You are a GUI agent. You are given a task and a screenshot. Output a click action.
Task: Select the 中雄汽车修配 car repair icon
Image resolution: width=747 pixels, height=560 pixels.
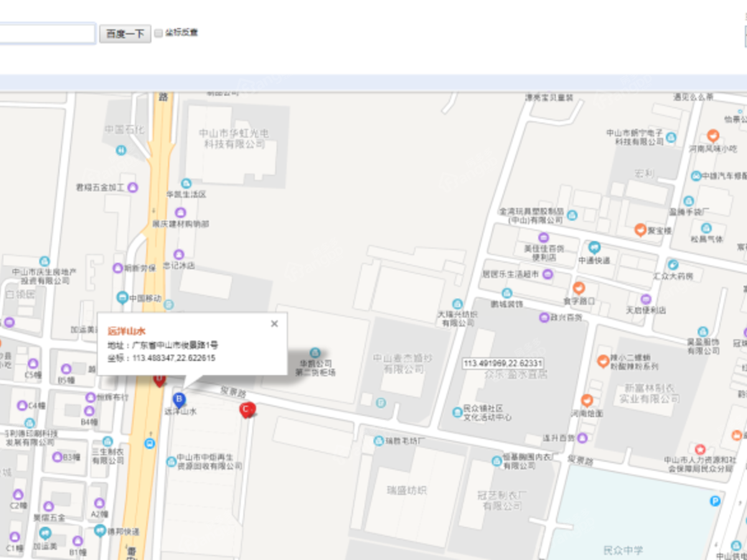pos(696,176)
